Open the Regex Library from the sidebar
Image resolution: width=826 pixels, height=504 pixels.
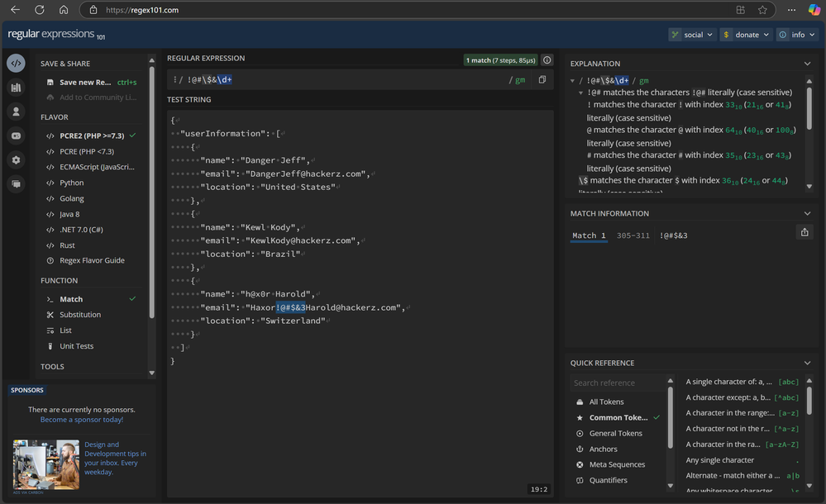[x=16, y=88]
